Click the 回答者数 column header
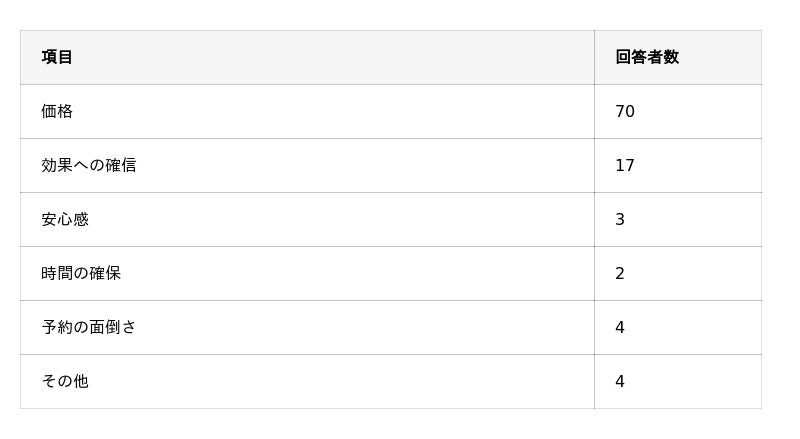800x439 pixels. click(647, 57)
